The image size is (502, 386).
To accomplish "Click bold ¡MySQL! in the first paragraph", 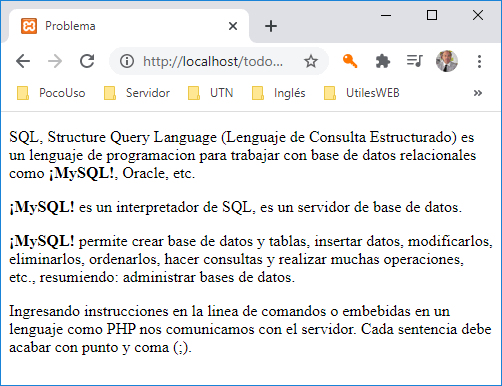I will click(x=81, y=173).
